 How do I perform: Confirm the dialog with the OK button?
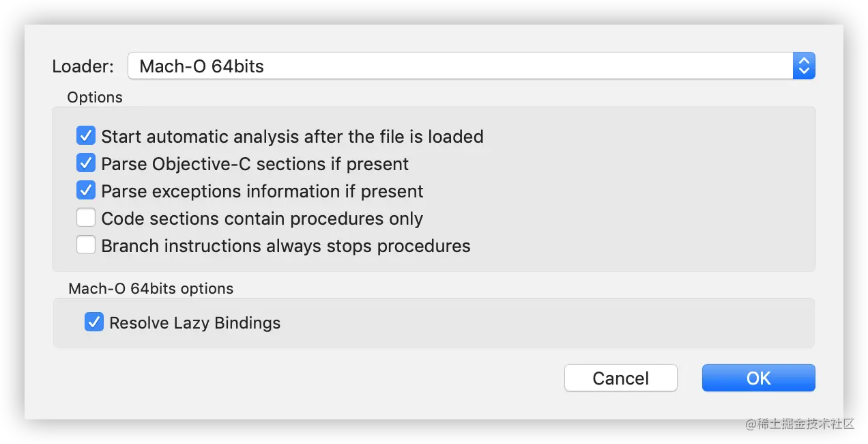click(x=758, y=378)
